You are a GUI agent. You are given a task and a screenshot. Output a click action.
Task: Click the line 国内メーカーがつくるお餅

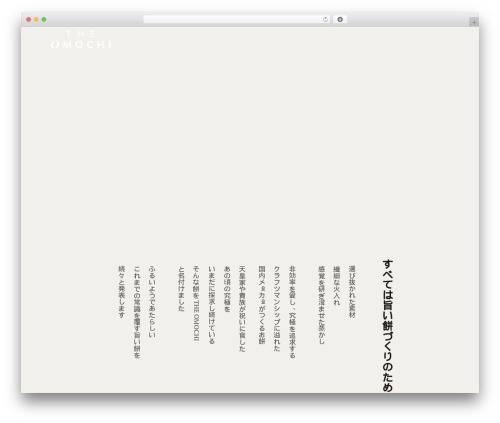(262, 305)
